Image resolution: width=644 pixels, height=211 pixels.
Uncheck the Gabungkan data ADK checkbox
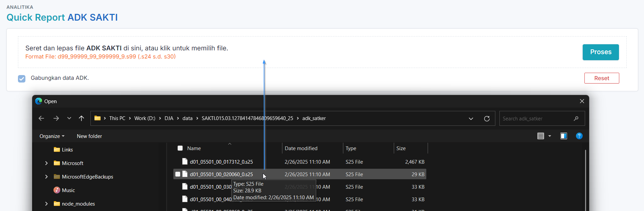(x=22, y=78)
